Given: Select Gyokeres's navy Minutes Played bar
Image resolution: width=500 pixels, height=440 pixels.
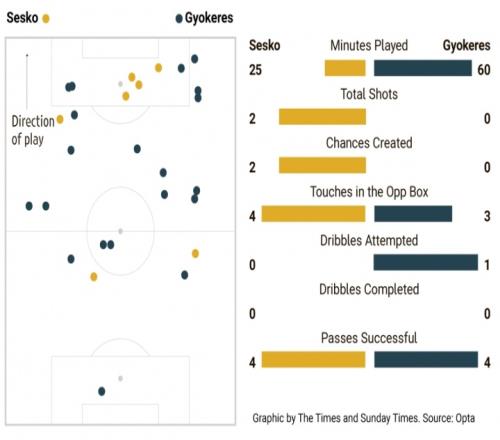Looking at the screenshot, I should pyautogui.click(x=423, y=68).
